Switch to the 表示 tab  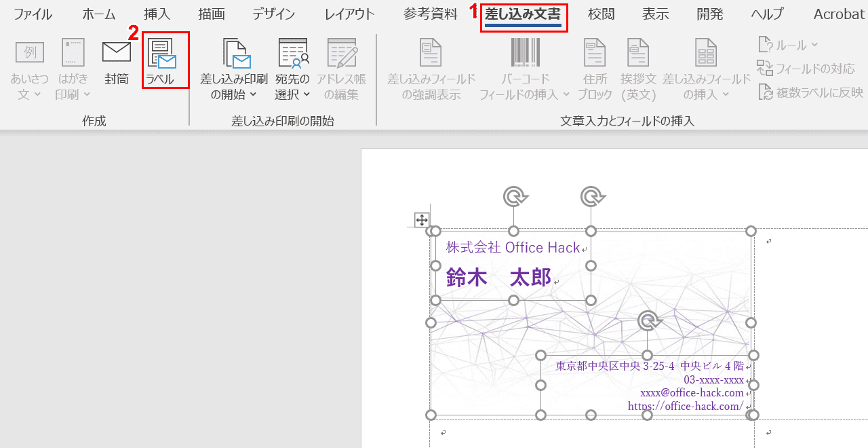click(656, 14)
